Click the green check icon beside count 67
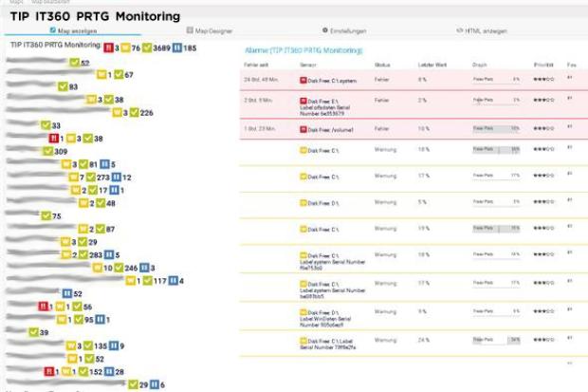 pyautogui.click(x=119, y=74)
